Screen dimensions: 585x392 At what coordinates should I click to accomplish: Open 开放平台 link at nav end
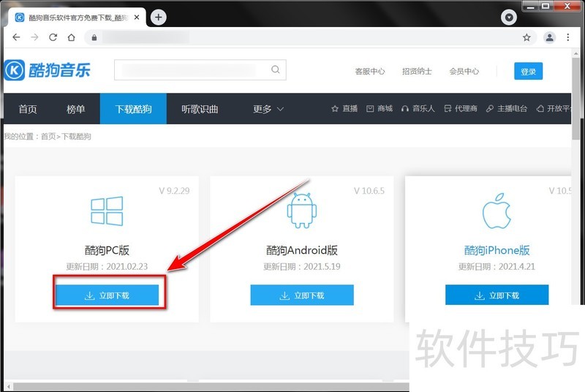click(554, 108)
